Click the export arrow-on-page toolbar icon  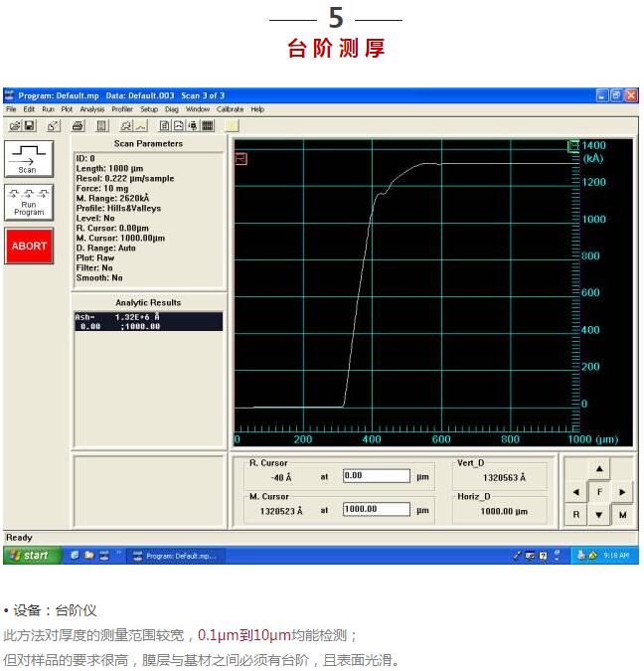54,126
